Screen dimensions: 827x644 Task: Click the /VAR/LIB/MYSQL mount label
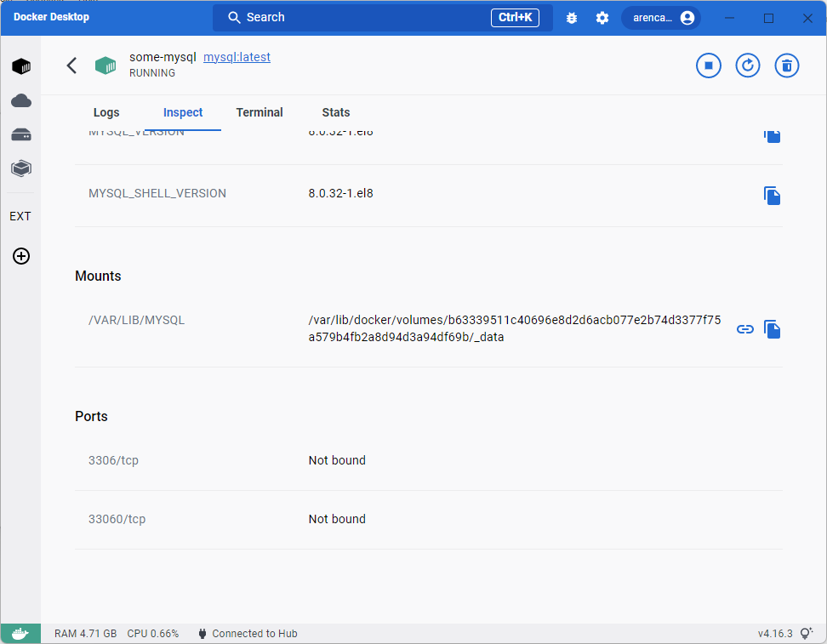pos(137,320)
